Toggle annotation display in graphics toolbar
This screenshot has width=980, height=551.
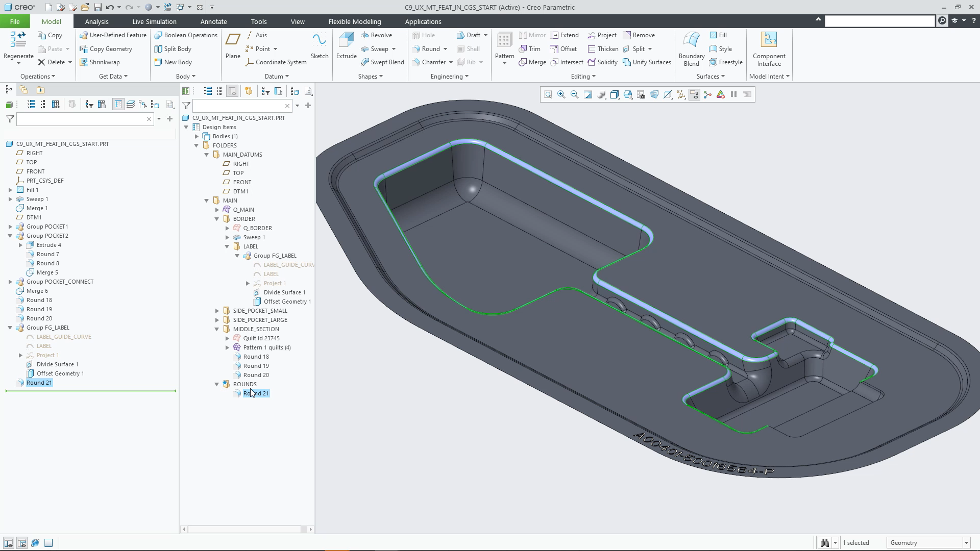[694, 94]
